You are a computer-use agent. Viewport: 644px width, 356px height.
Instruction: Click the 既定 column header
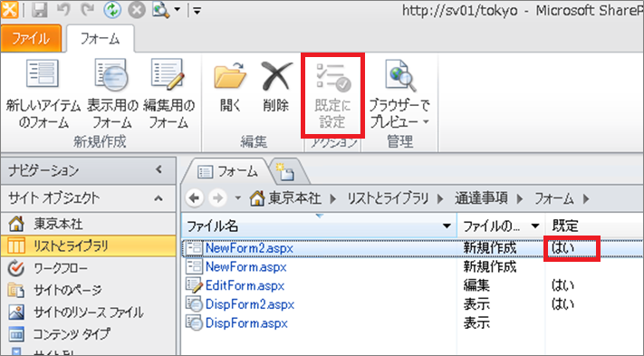click(x=565, y=226)
